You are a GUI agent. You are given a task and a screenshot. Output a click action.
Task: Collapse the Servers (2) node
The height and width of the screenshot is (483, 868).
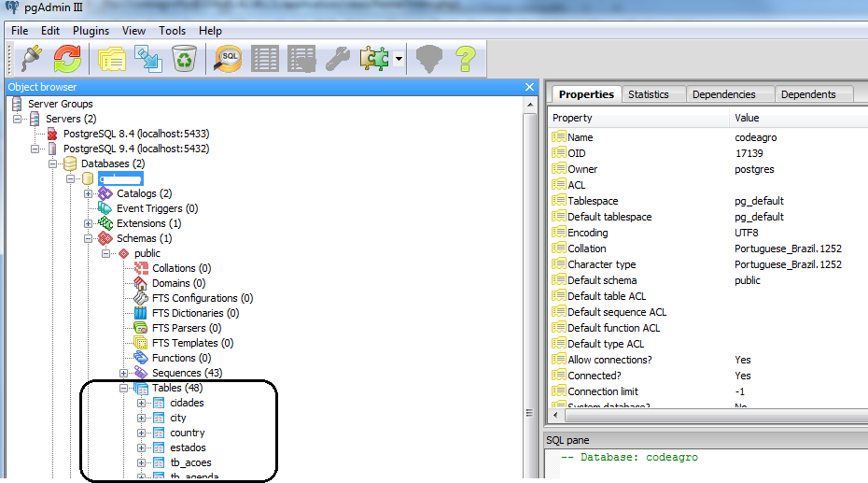[x=17, y=119]
